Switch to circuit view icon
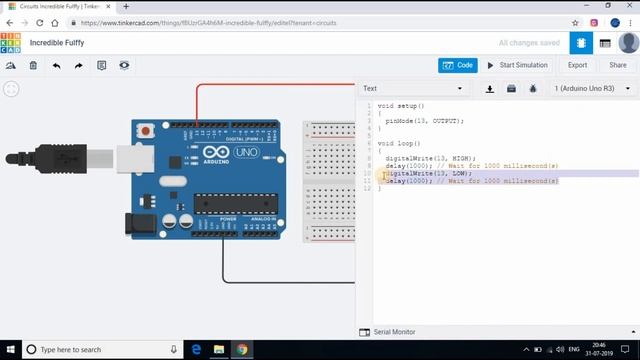Screen dimensions: 640x360 581,43
